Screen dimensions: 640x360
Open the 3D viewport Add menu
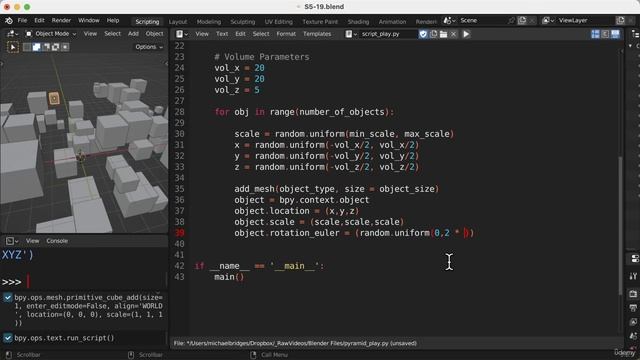click(x=133, y=34)
